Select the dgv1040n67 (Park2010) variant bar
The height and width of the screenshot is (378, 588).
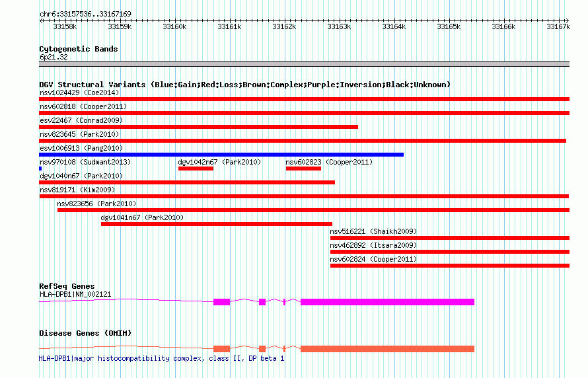point(187,182)
